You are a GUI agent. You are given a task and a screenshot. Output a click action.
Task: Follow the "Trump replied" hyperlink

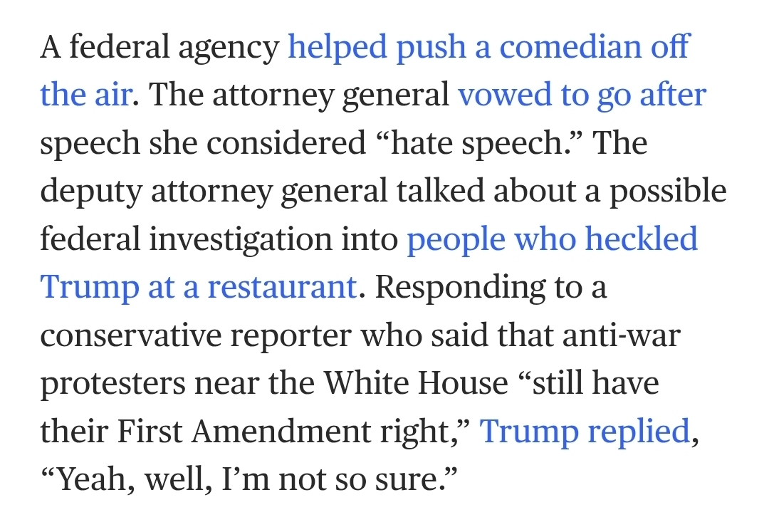click(585, 432)
